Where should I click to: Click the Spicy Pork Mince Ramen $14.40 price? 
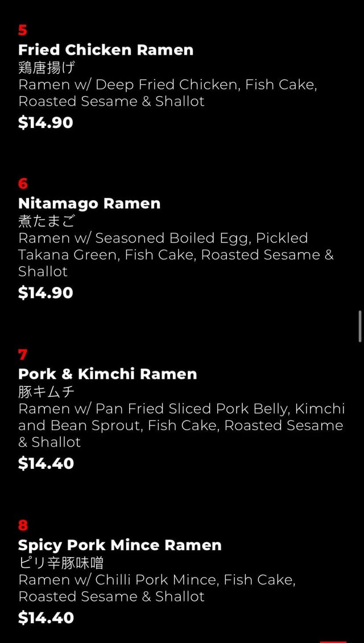[45, 617]
